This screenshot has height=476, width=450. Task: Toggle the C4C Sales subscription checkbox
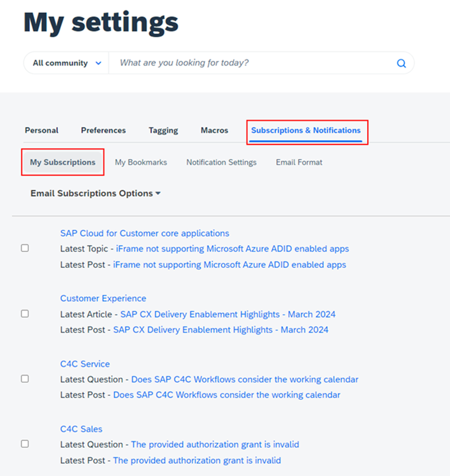pos(25,444)
